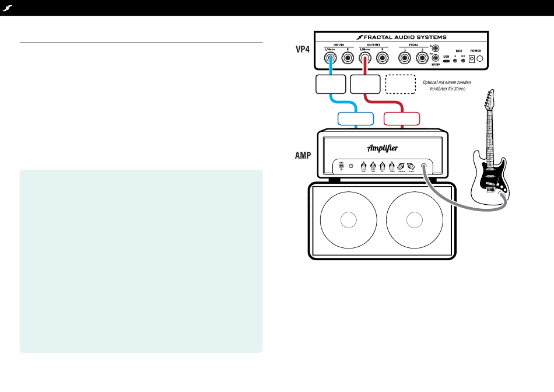The height and width of the screenshot is (392, 554).
Task: Click the 'Amplifier' script logo
Action: pos(383,148)
